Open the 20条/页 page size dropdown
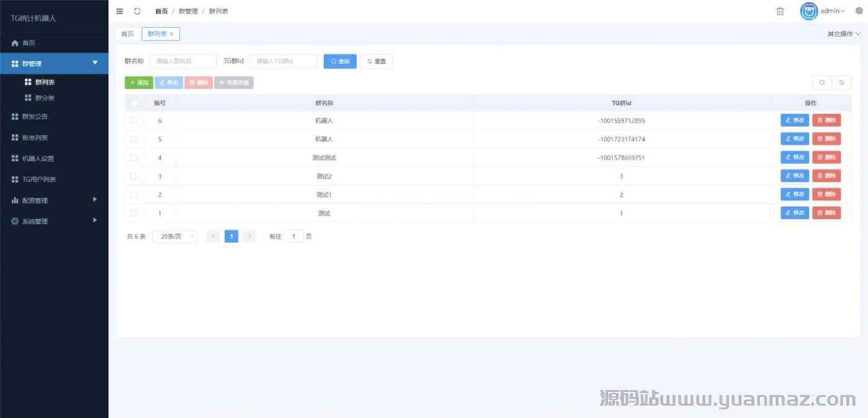 175,236
